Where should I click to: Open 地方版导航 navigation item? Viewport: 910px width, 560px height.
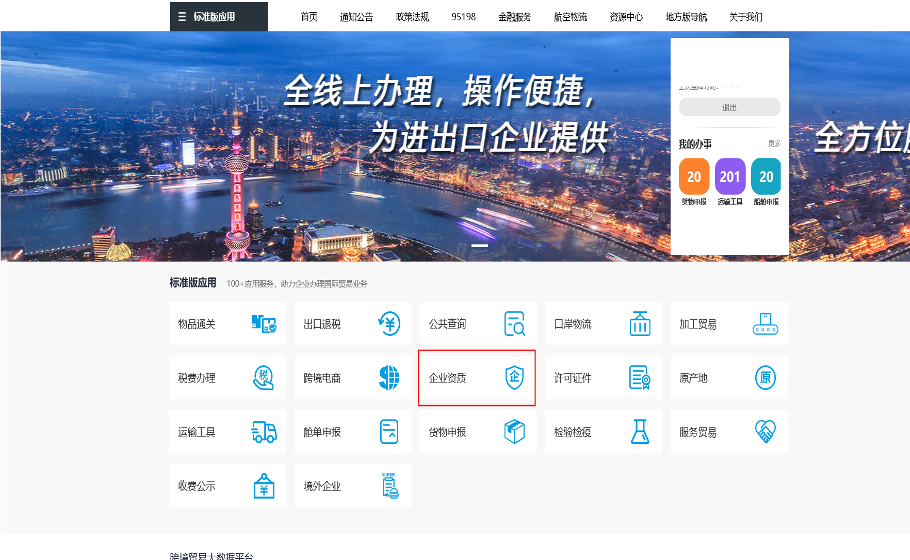(x=686, y=17)
